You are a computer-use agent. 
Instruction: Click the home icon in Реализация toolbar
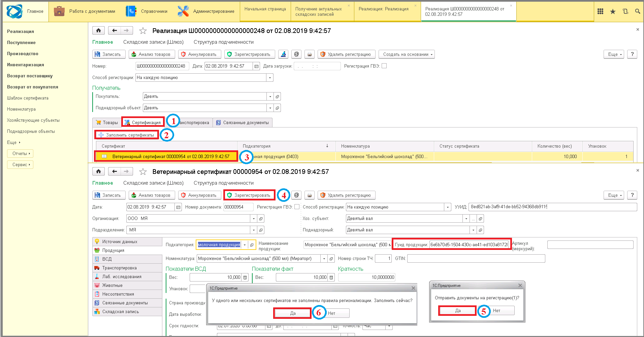coord(98,31)
